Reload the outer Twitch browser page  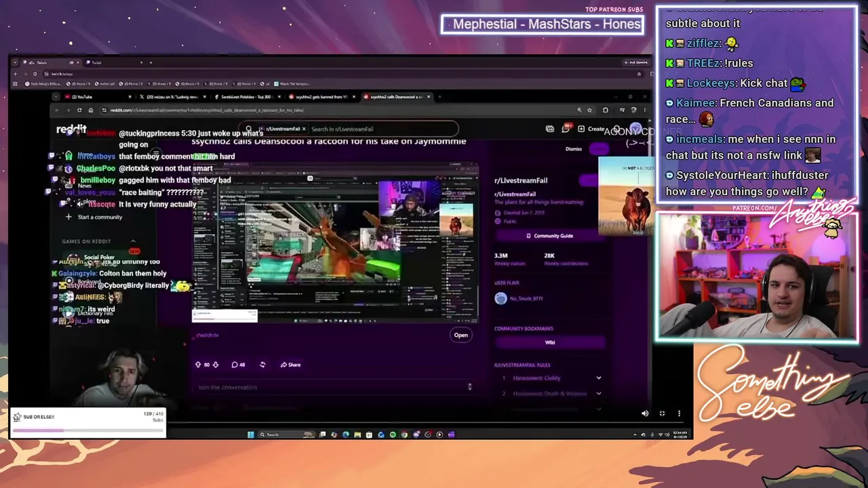(x=35, y=73)
